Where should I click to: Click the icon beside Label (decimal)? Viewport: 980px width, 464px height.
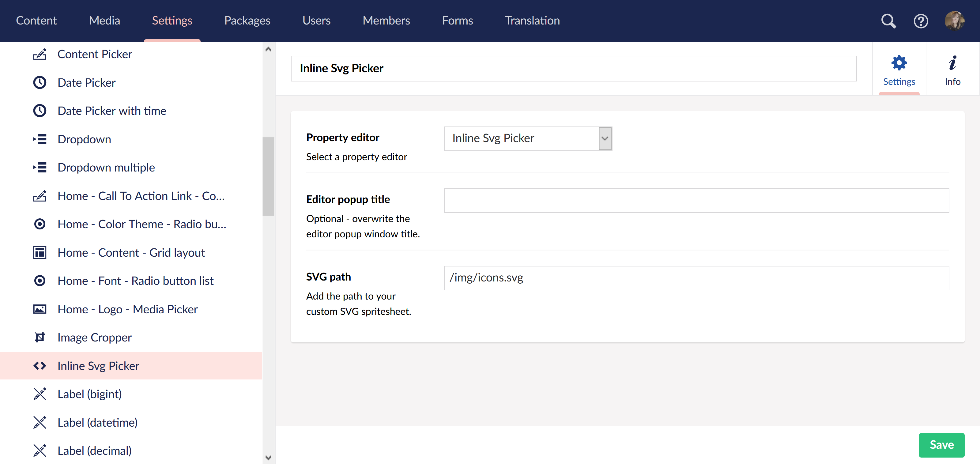[x=40, y=451]
